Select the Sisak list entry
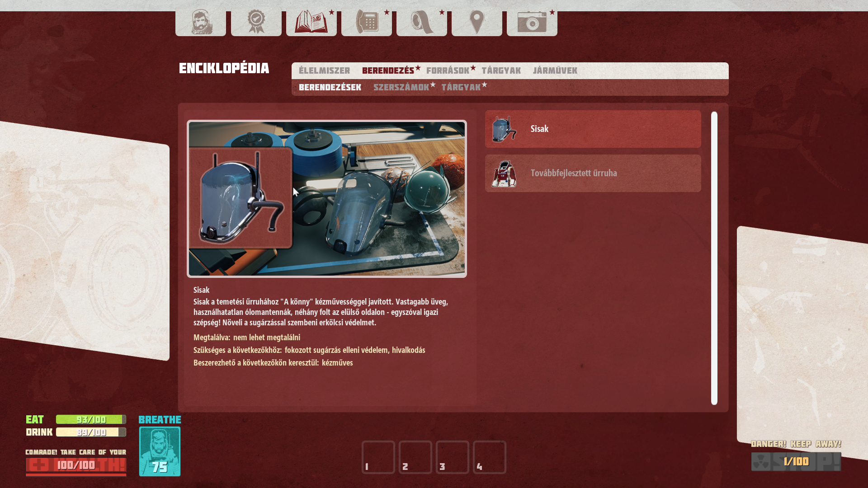Image resolution: width=868 pixels, height=488 pixels. click(593, 129)
